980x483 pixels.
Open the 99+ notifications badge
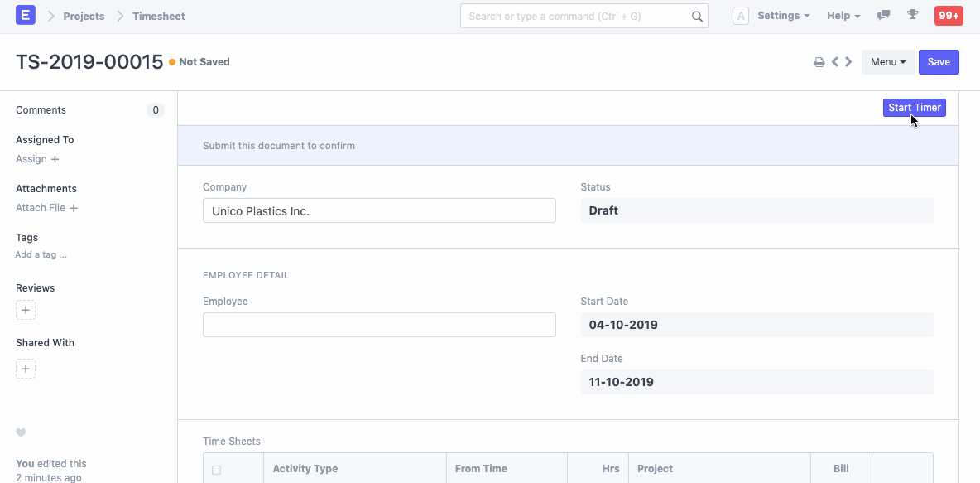[x=948, y=15]
